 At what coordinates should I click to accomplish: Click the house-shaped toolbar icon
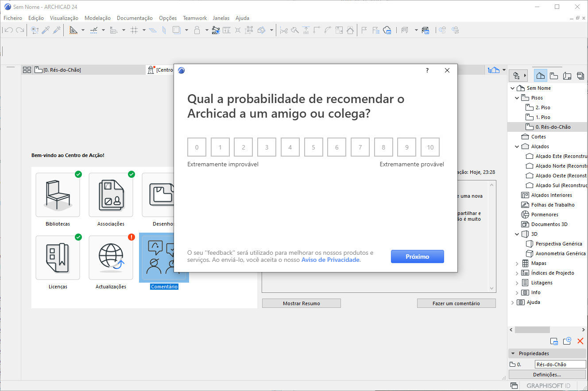tap(350, 30)
